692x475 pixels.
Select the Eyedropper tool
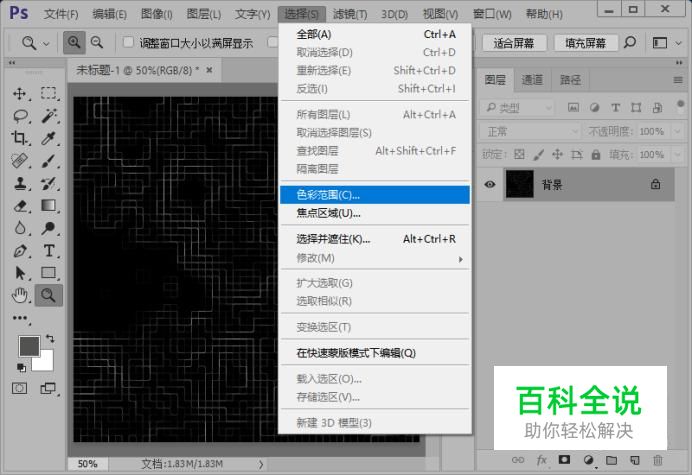coord(49,138)
